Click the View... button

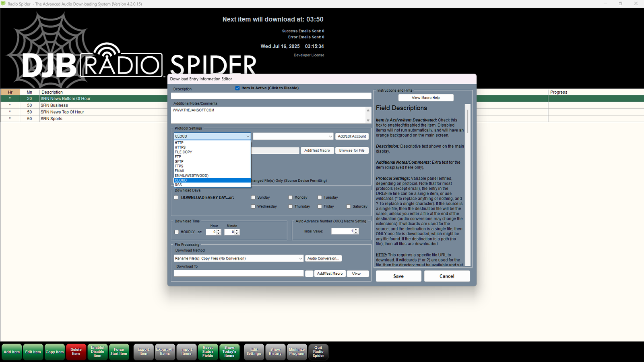click(x=358, y=274)
